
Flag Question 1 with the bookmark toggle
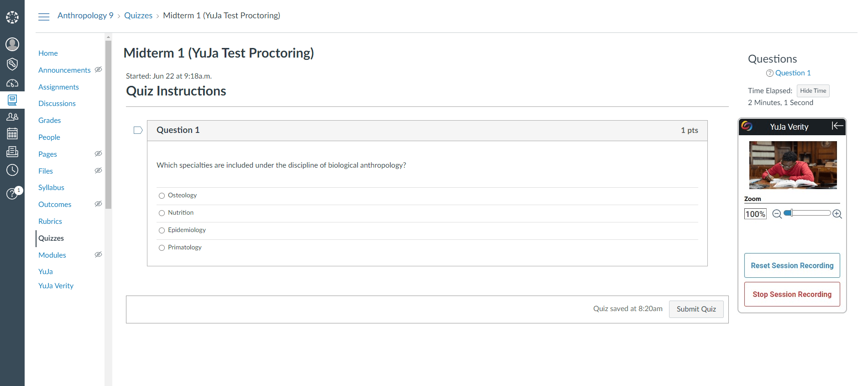coord(138,130)
